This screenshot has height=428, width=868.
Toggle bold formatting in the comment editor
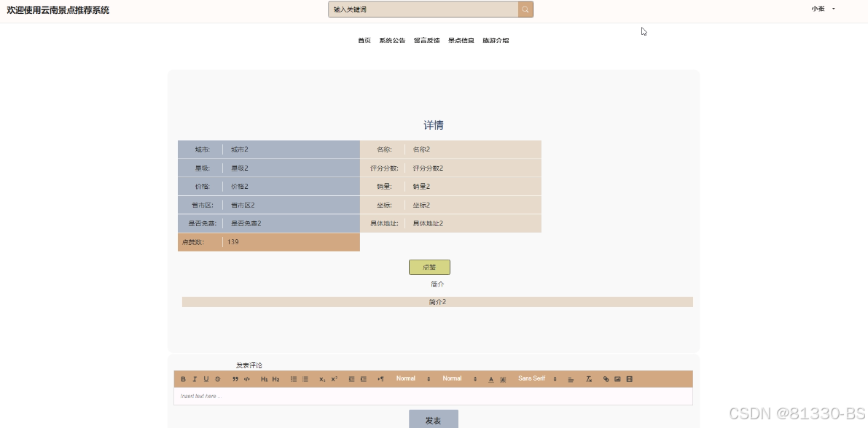[x=183, y=379]
